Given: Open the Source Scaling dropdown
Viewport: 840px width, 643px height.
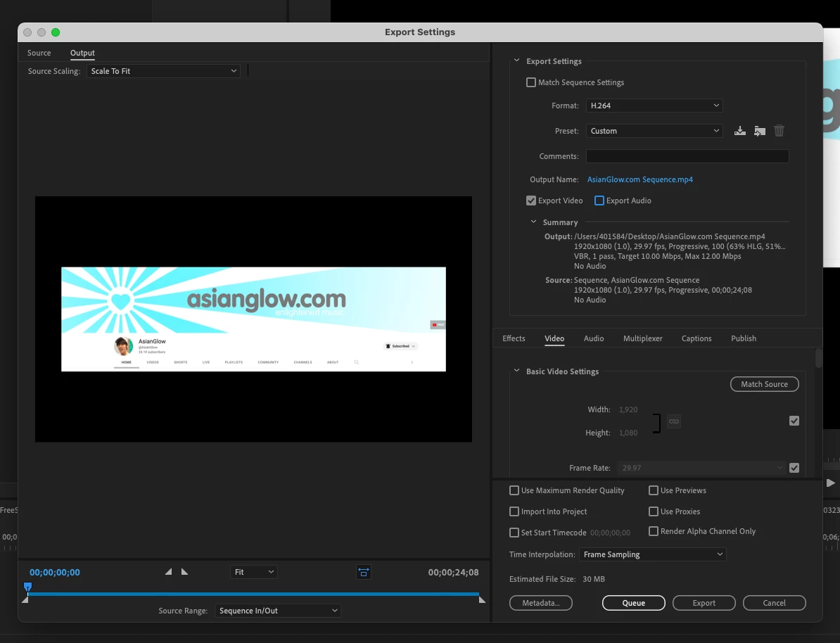Looking at the screenshot, I should pos(163,71).
